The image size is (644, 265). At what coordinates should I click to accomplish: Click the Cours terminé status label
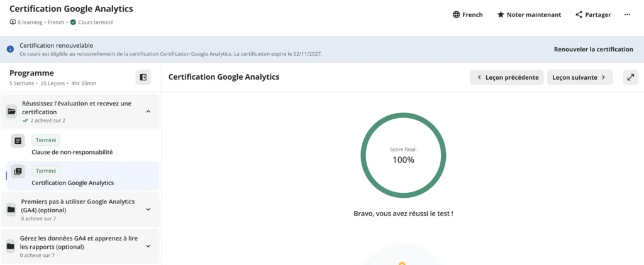point(96,23)
